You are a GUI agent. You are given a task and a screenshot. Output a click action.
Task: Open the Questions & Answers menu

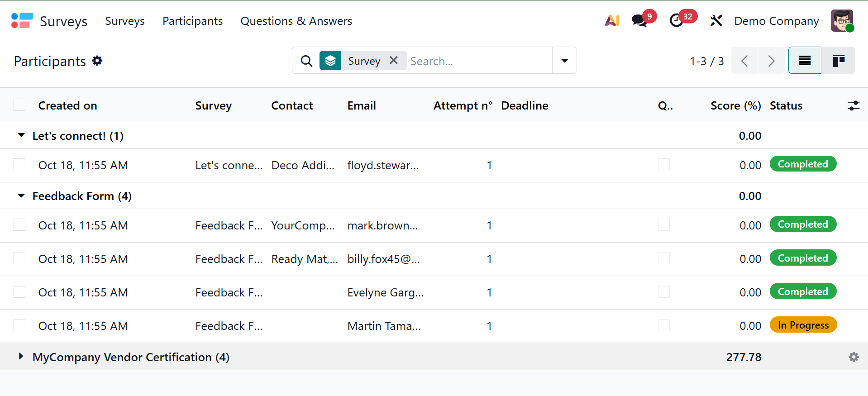[x=296, y=21]
